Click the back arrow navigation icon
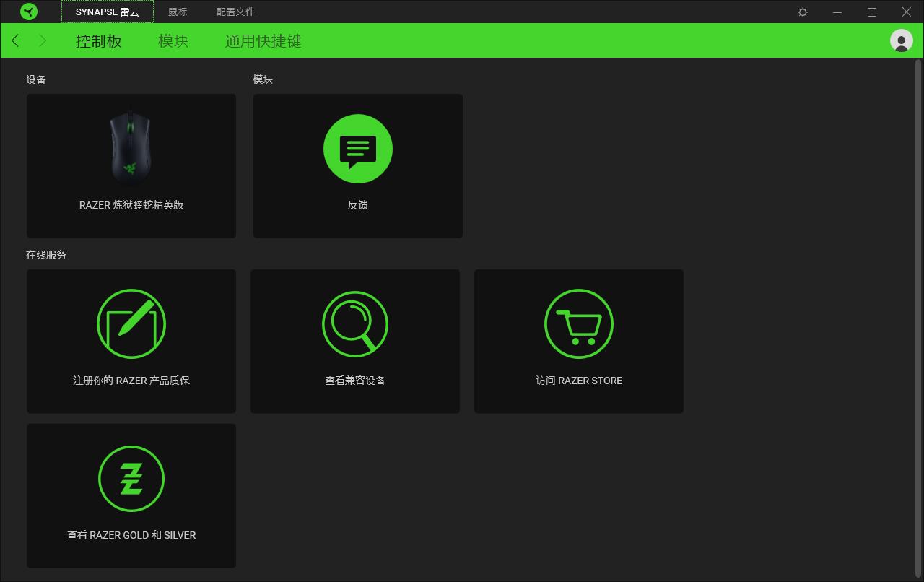 pyautogui.click(x=16, y=40)
